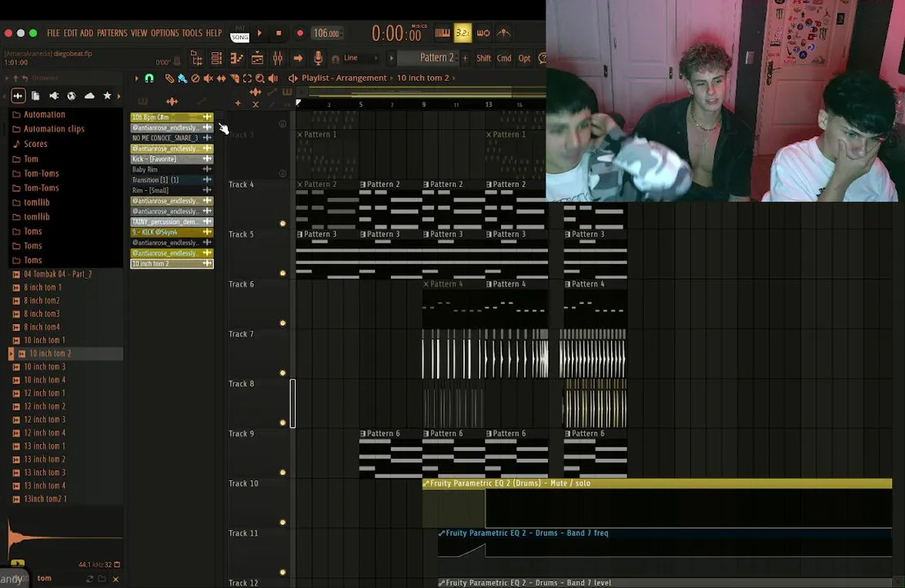Viewport: 905px width, 588px height.
Task: Select the Mute tool in Playlist
Action: click(208, 78)
